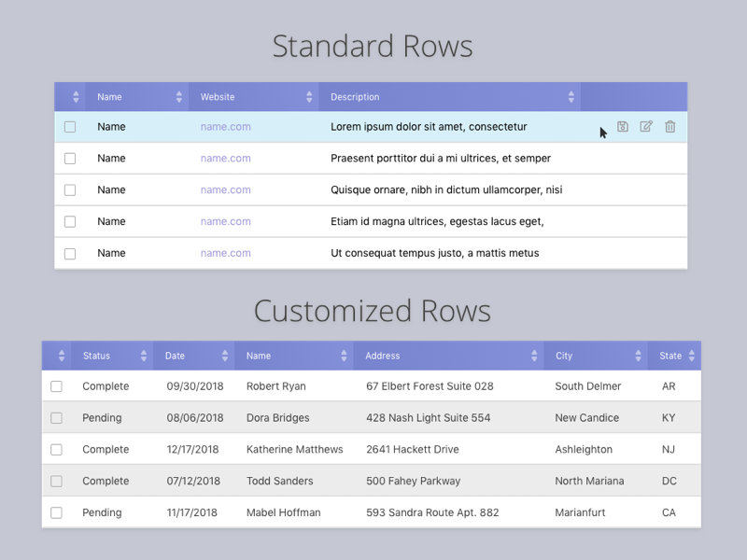Open name.com link in the Quisque ornare row
This screenshot has width=747, height=560.
(x=225, y=190)
